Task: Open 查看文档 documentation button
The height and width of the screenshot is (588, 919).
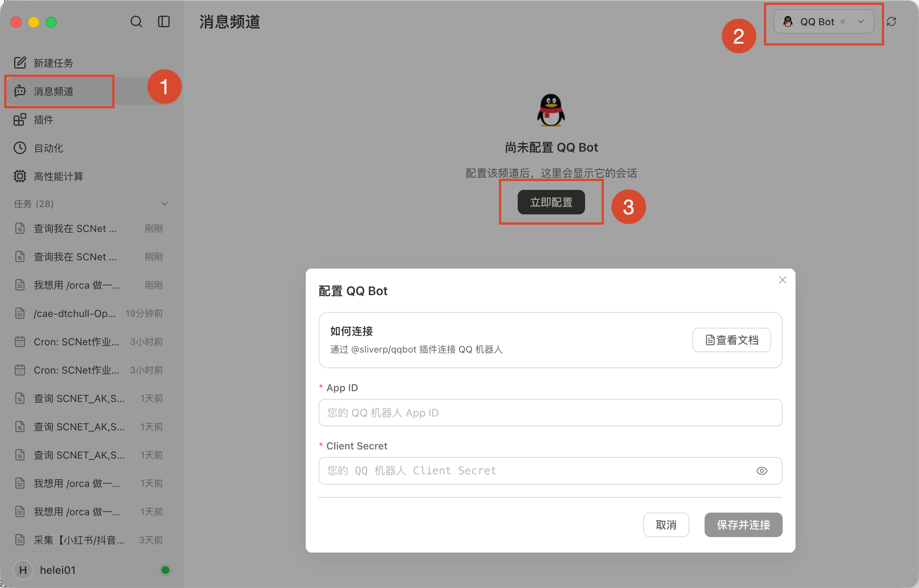Action: 731,340
